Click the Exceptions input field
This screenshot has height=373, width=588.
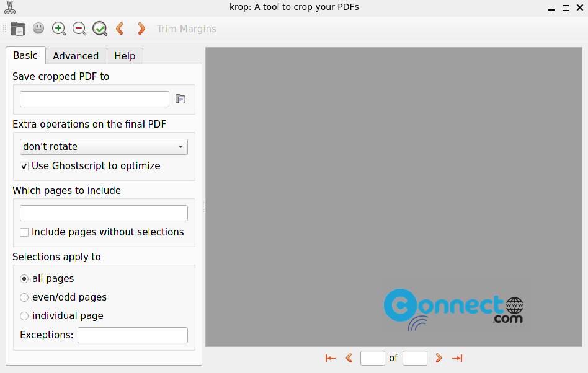[133, 335]
